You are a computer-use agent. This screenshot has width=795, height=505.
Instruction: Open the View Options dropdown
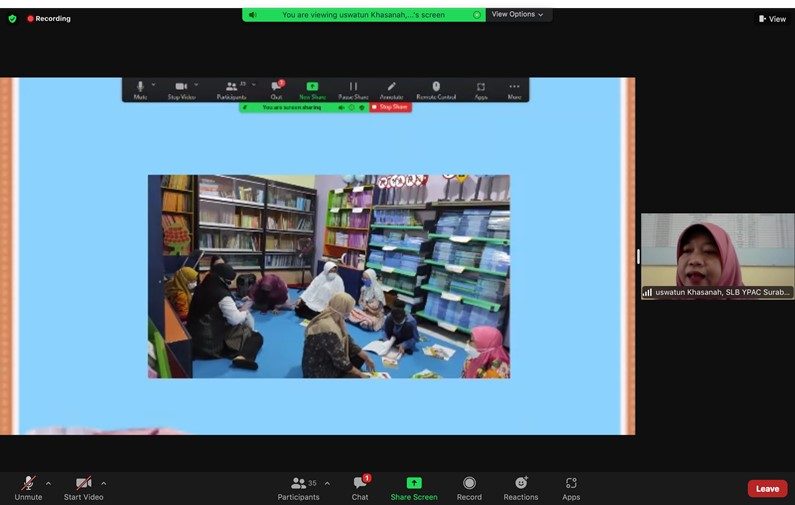(x=518, y=15)
